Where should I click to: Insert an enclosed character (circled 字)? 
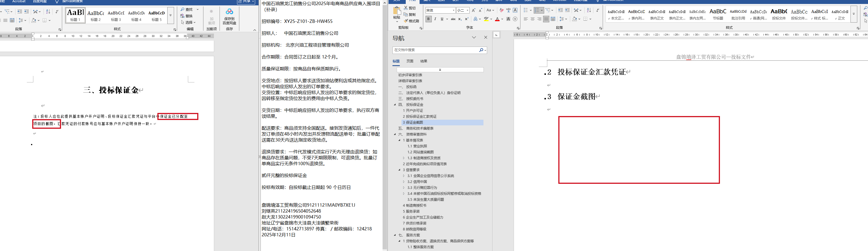coord(515,19)
